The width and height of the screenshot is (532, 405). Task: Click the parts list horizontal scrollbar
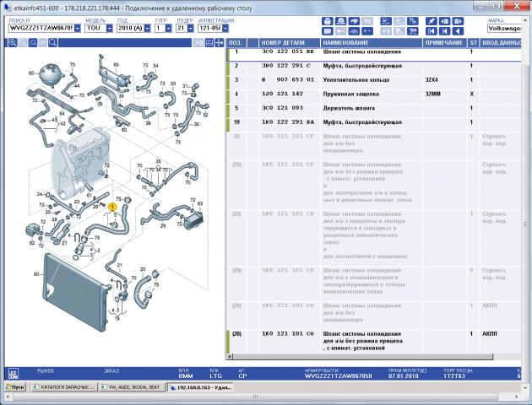(x=363, y=357)
